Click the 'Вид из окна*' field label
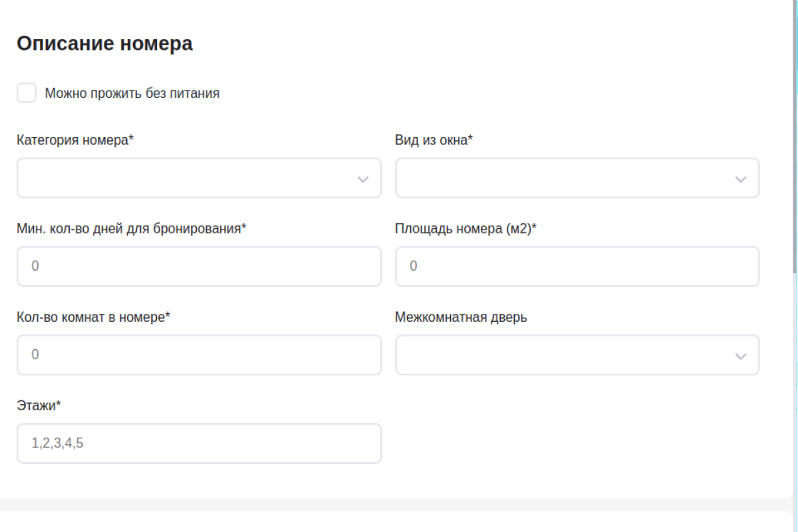 (x=434, y=140)
